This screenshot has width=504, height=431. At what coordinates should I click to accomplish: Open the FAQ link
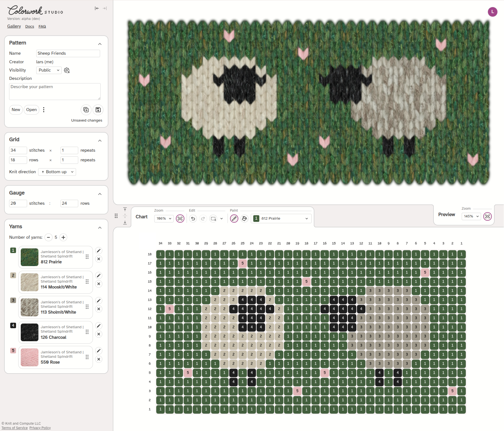pos(42,27)
